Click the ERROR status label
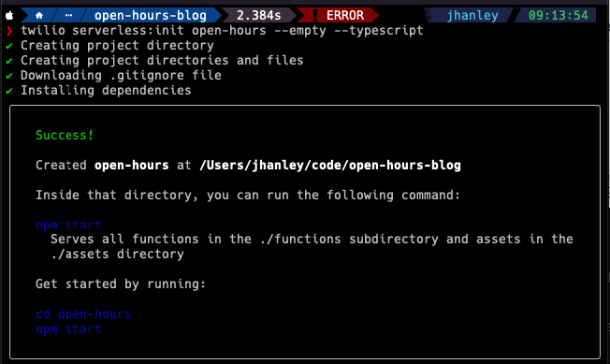 coord(345,16)
